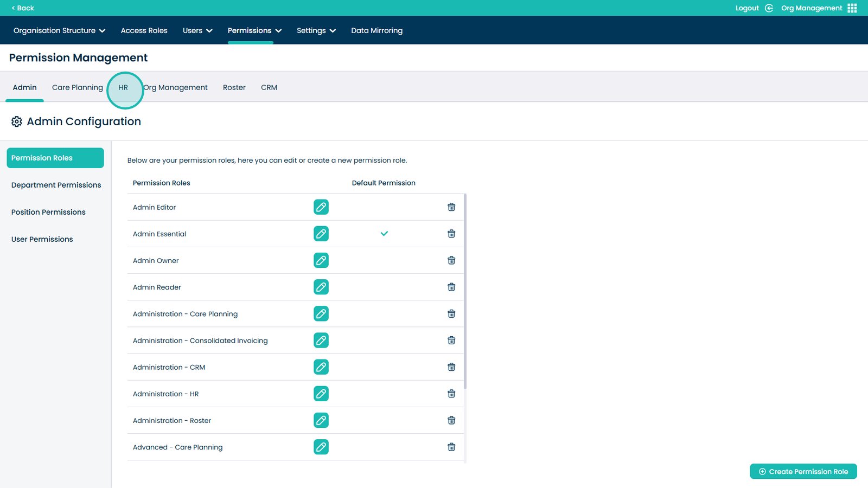Select the Care Planning tab
The image size is (868, 488).
pos(77,87)
